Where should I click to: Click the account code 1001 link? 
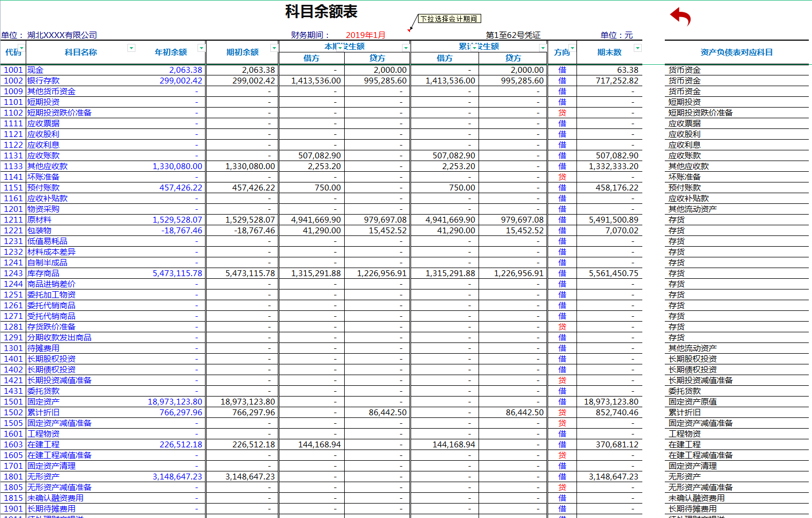[x=12, y=70]
